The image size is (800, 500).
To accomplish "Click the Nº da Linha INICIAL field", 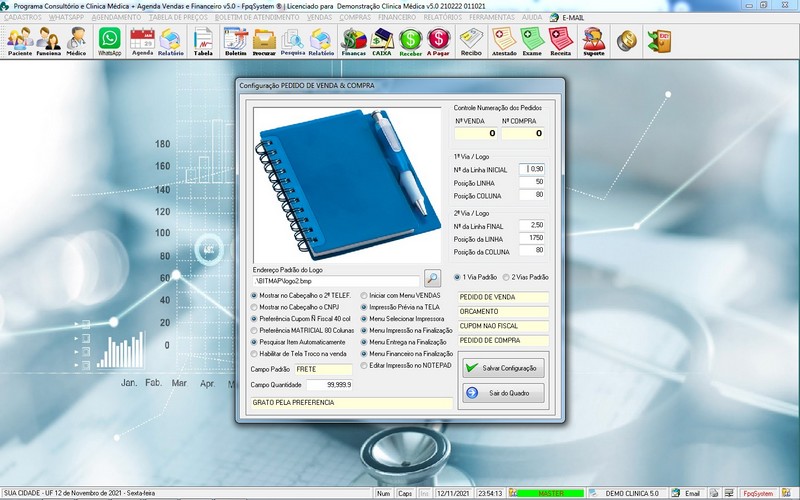I will click(x=532, y=169).
